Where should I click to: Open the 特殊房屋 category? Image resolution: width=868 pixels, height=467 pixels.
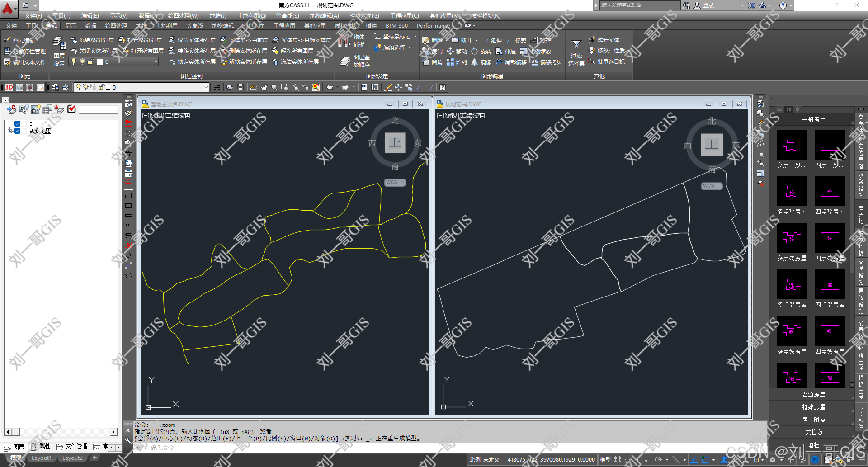click(814, 407)
